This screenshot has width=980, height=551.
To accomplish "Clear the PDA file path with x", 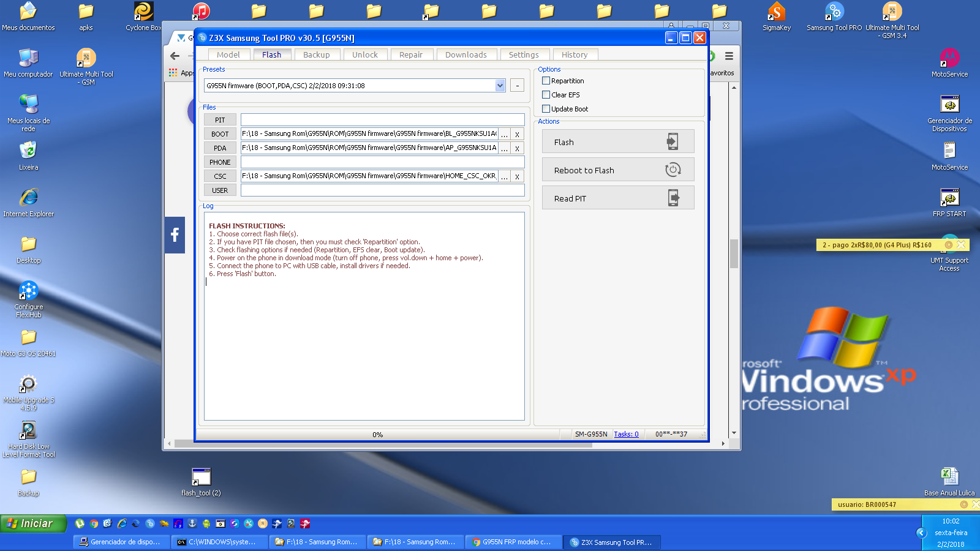I will pos(518,148).
